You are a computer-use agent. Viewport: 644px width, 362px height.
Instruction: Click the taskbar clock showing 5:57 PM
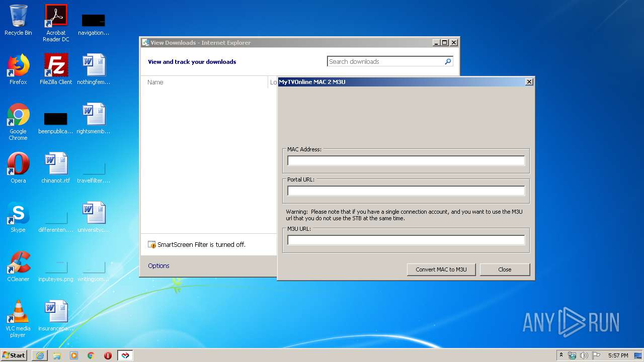[x=618, y=355]
